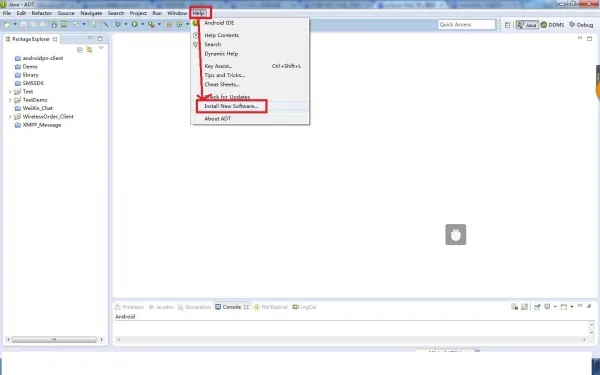Select the WeiXin_Chat project
Viewport: 600px width, 375px height.
click(x=33, y=108)
